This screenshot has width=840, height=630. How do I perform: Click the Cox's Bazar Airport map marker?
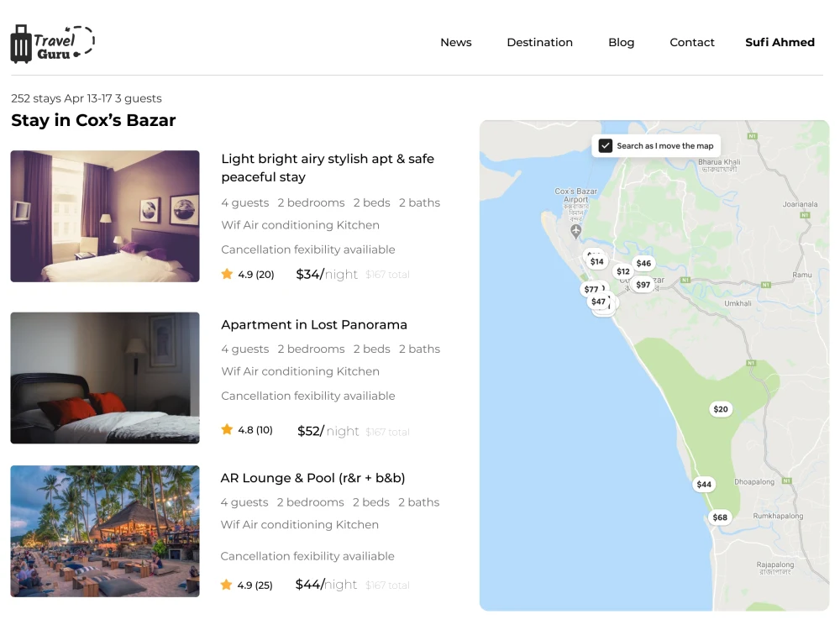(576, 228)
